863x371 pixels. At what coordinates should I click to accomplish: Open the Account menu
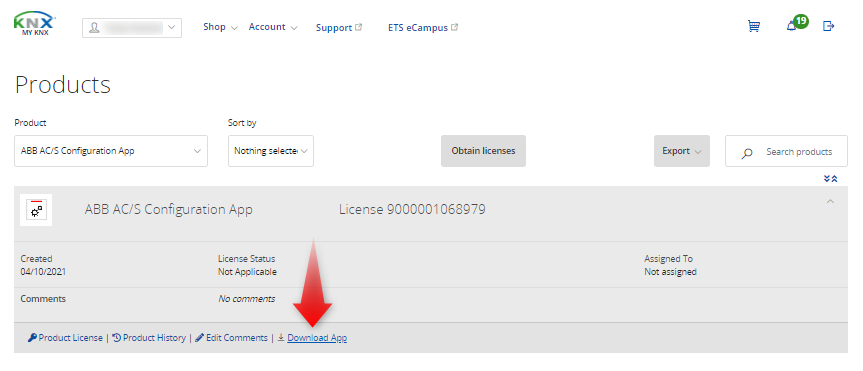click(x=273, y=27)
